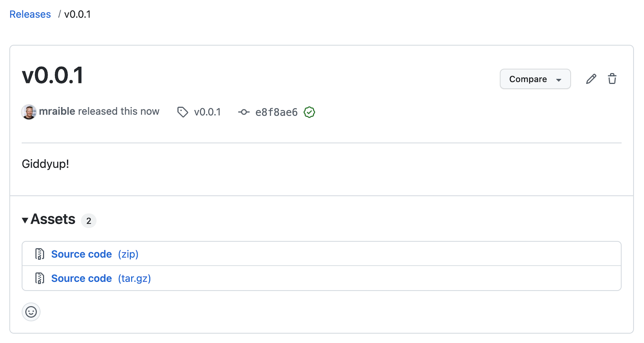644x343 pixels.
Task: Open the Compare dropdown
Action: point(535,79)
